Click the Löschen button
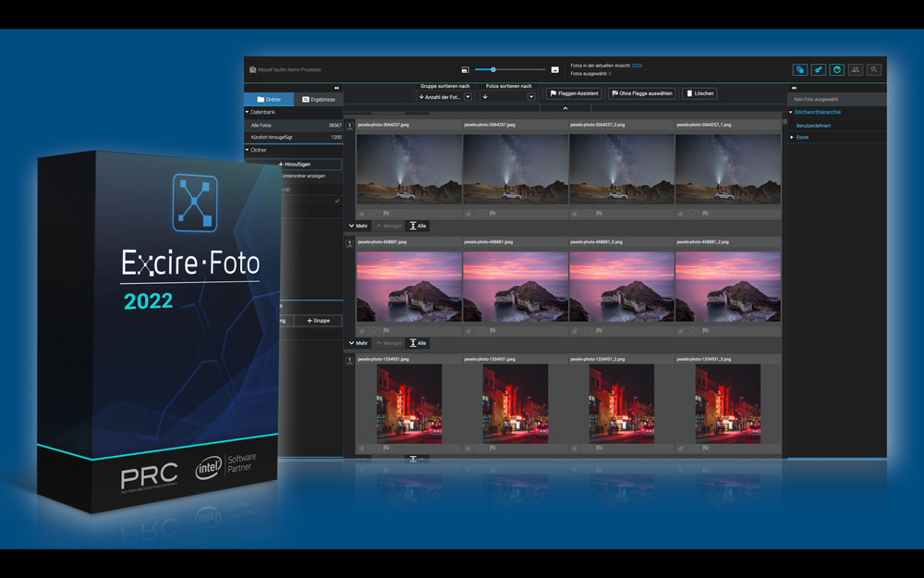The width and height of the screenshot is (924, 578). click(699, 93)
